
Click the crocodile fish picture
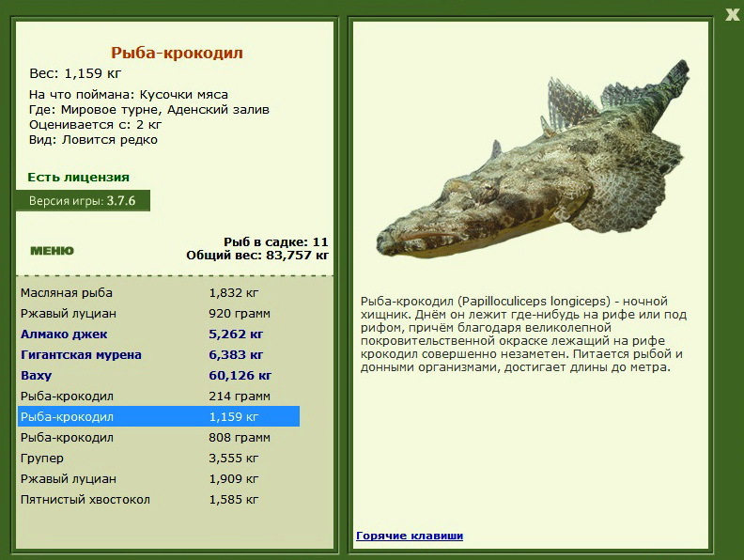click(x=533, y=160)
